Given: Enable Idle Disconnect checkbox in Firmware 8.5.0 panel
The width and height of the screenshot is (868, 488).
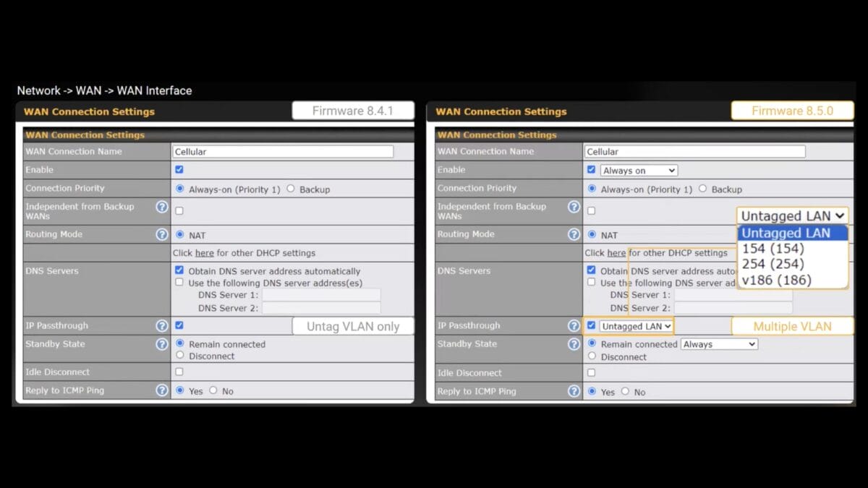Looking at the screenshot, I should pyautogui.click(x=591, y=372).
